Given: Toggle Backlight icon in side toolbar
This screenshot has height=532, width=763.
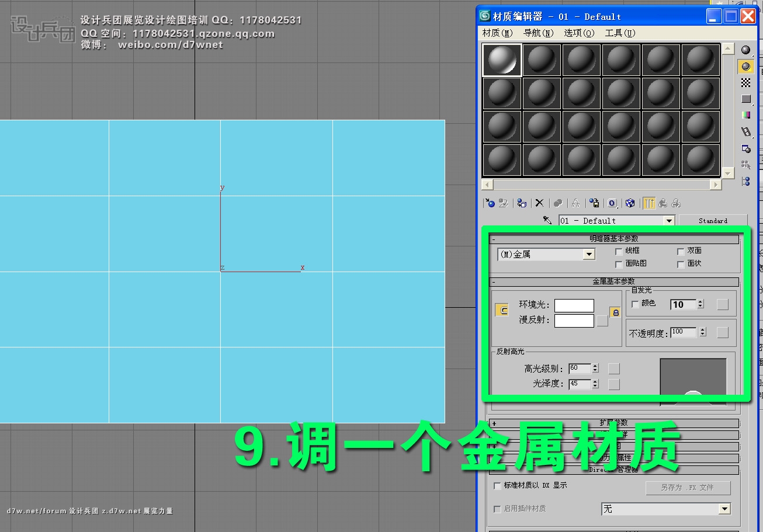Looking at the screenshot, I should pyautogui.click(x=745, y=67).
